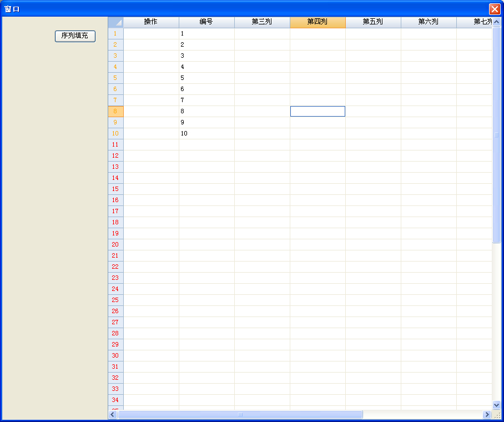Select row header 11
Image resolution: width=504 pixels, height=422 pixels.
pos(115,145)
